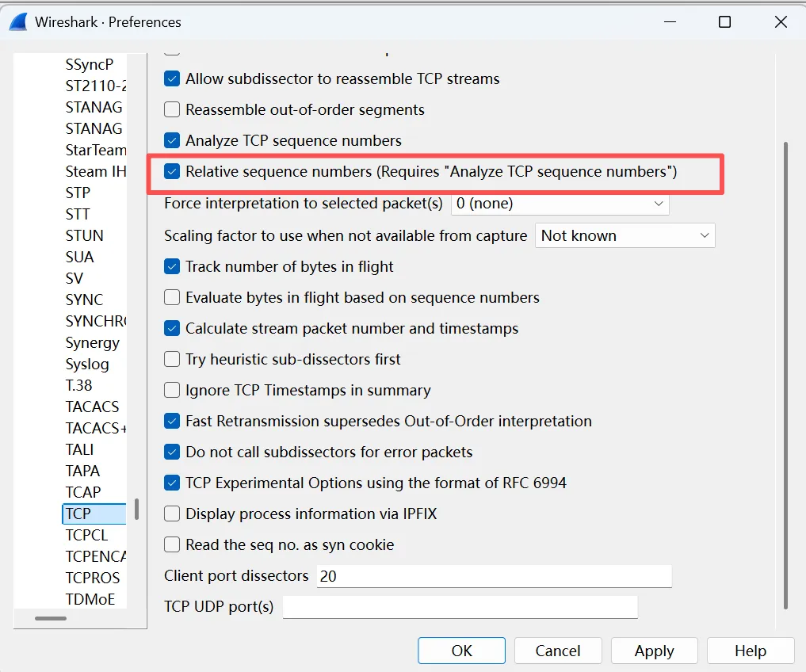This screenshot has height=672, width=806.
Task: Enable Read the seq no. as syn cookie
Action: click(172, 545)
